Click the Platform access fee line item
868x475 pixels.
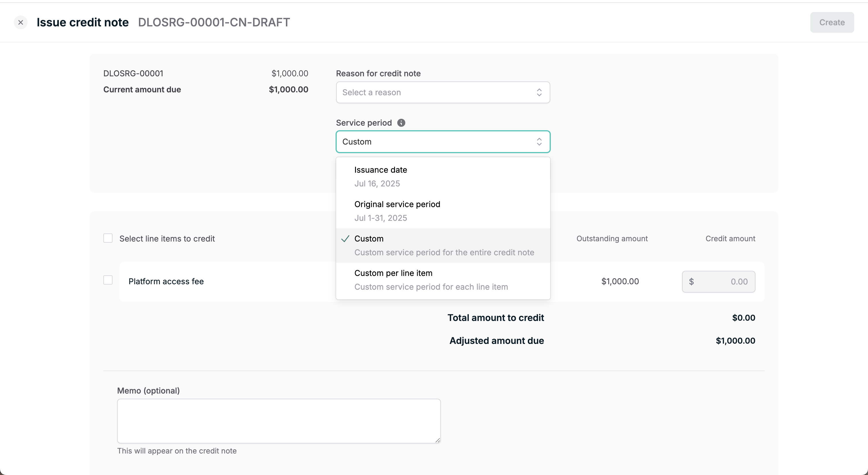click(166, 281)
